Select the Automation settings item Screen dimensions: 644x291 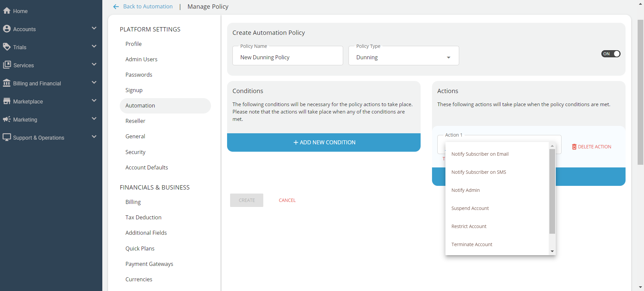165,105
